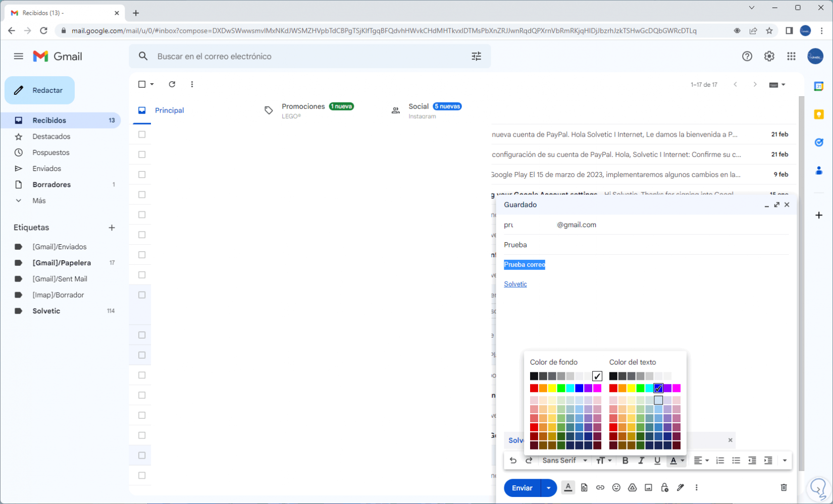The image size is (833, 504).
Task: Check the Google Play 9 feb email checkbox
Action: pyautogui.click(x=142, y=175)
